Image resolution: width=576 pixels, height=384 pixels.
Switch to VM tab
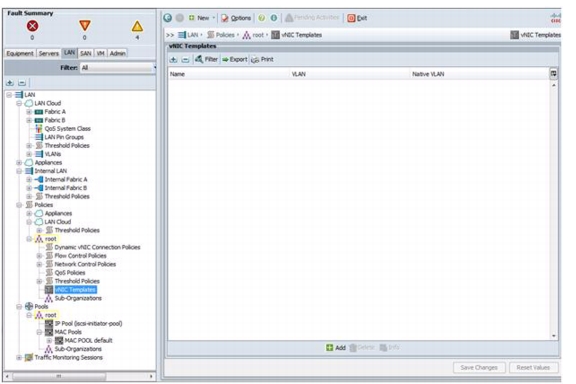(100, 54)
